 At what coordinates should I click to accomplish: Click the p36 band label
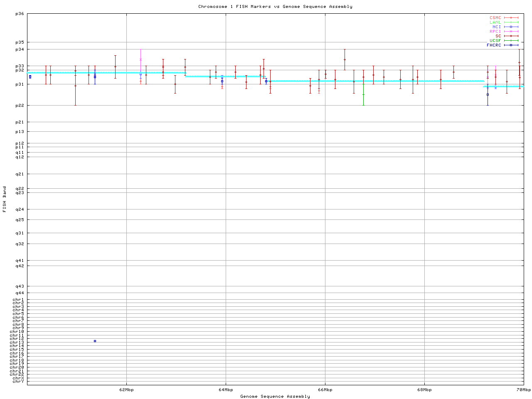tap(20, 14)
